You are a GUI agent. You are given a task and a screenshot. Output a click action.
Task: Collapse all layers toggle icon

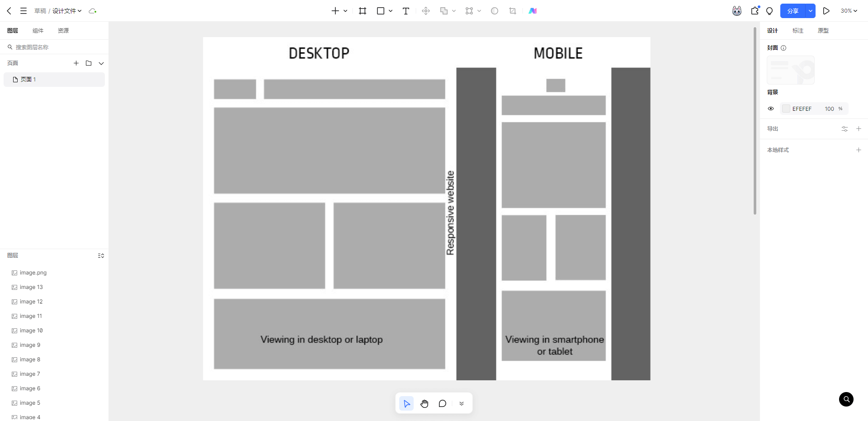coord(101,255)
